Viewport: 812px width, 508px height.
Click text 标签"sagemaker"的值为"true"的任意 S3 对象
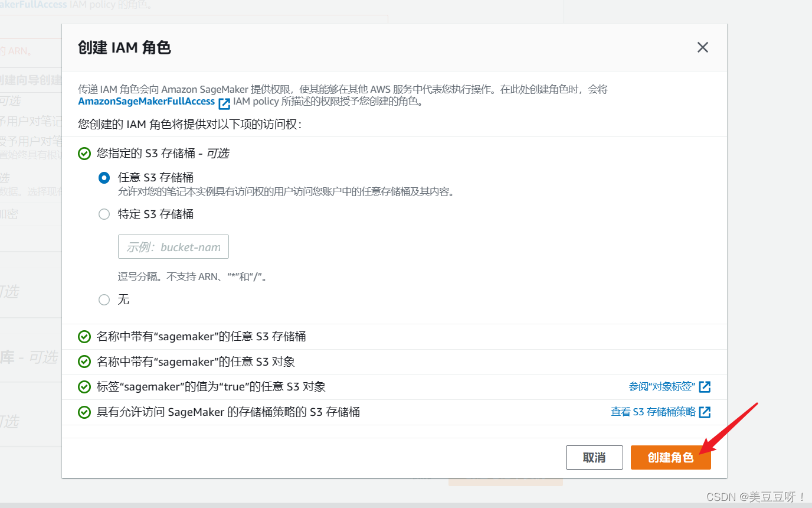(211, 387)
